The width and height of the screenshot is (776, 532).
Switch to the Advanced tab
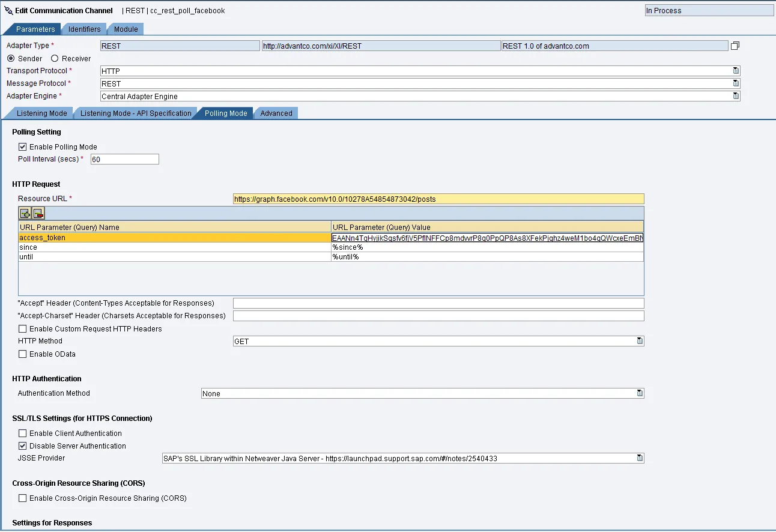coord(276,113)
